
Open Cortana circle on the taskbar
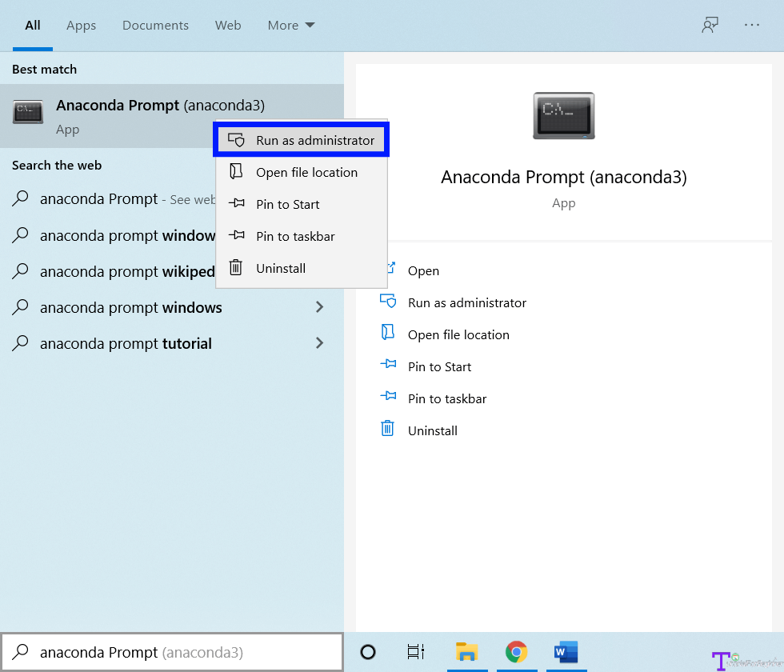point(368,652)
